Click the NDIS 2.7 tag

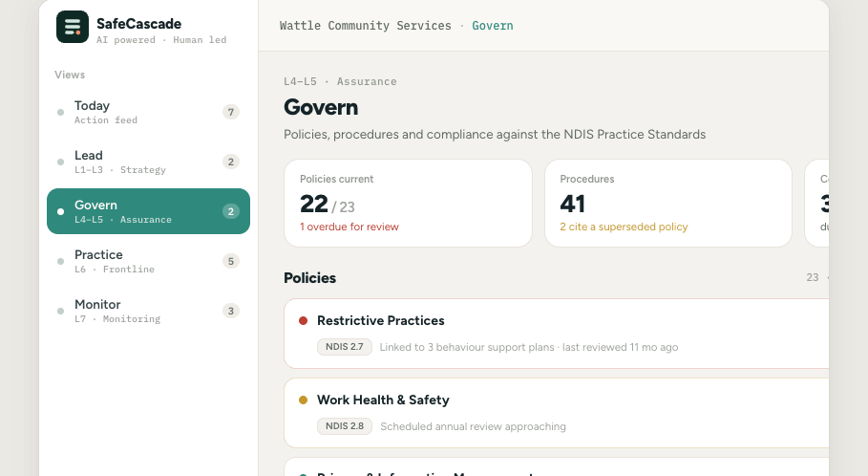tap(345, 347)
